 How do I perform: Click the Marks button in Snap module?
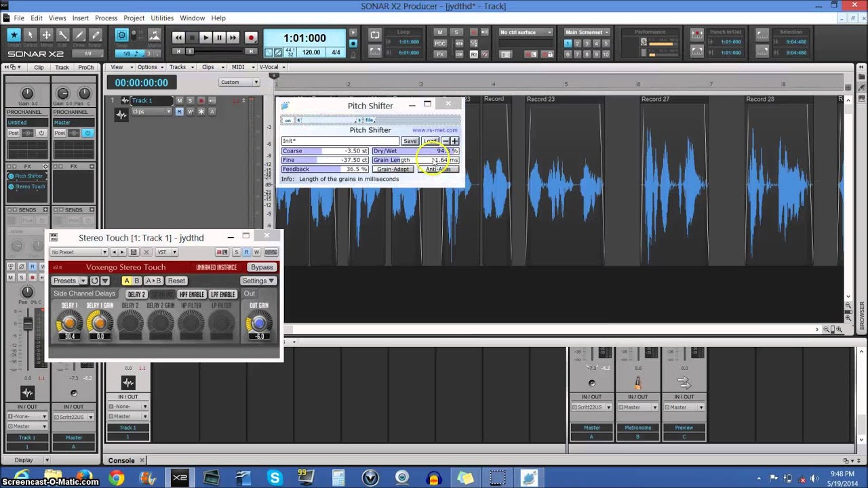pyautogui.click(x=155, y=36)
